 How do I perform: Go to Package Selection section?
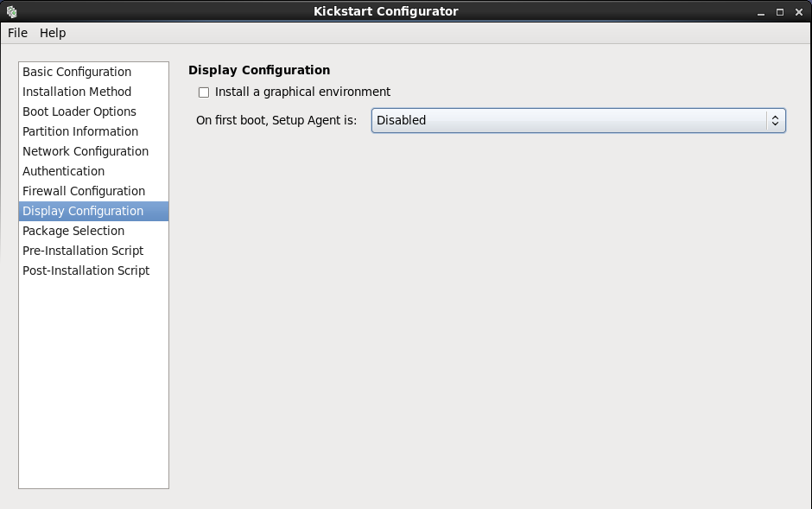pyautogui.click(x=73, y=231)
